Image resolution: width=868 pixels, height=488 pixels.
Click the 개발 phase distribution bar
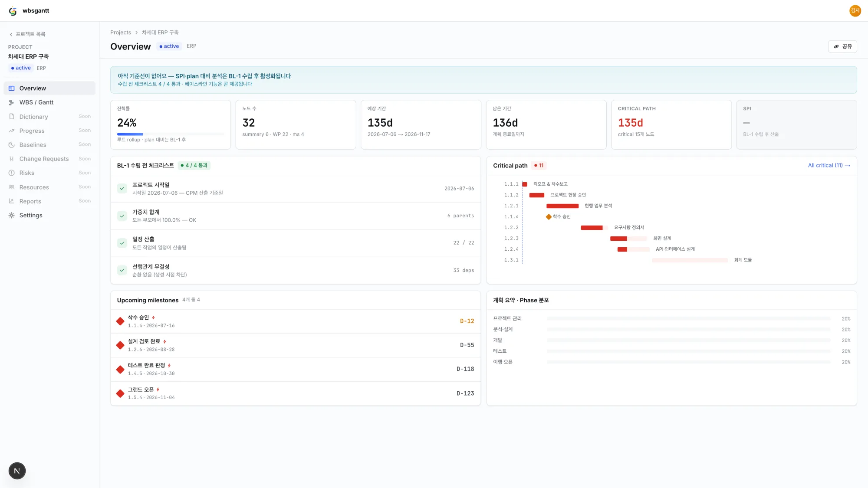(688, 341)
